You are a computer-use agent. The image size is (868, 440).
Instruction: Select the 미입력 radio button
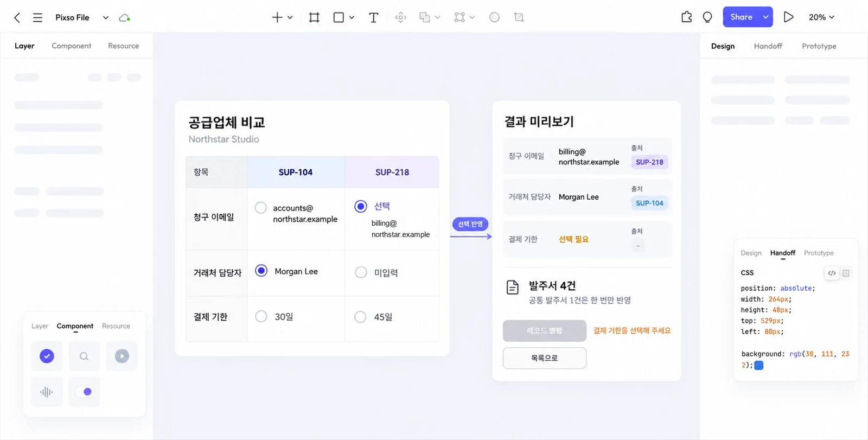point(361,272)
